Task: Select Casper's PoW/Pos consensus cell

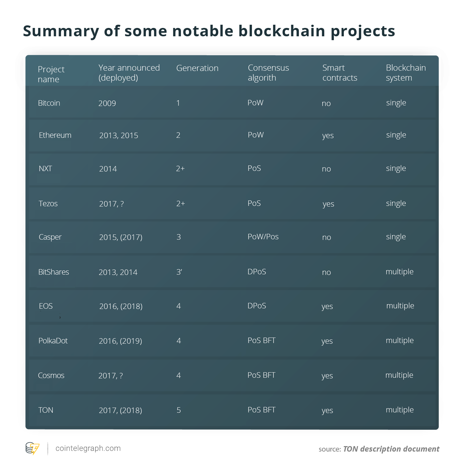Action: click(263, 237)
